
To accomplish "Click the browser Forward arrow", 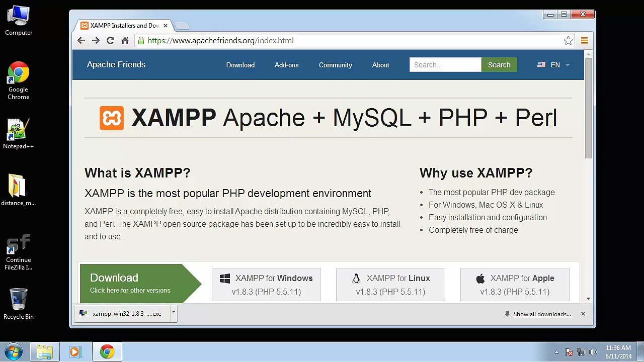I will pos(96,41).
